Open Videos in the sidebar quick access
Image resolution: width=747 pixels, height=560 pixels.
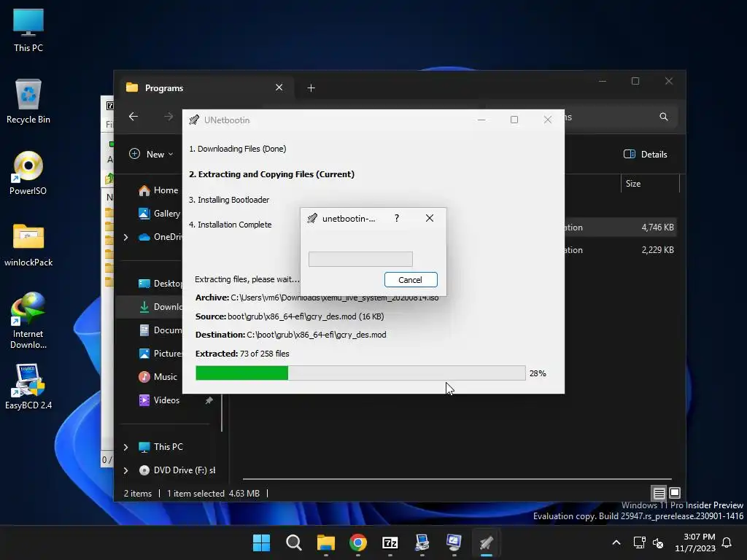[159, 400]
